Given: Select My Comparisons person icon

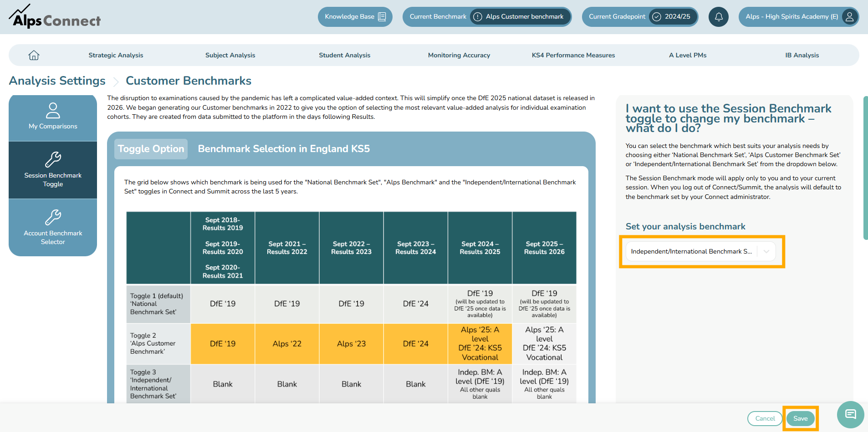Looking at the screenshot, I should [53, 111].
